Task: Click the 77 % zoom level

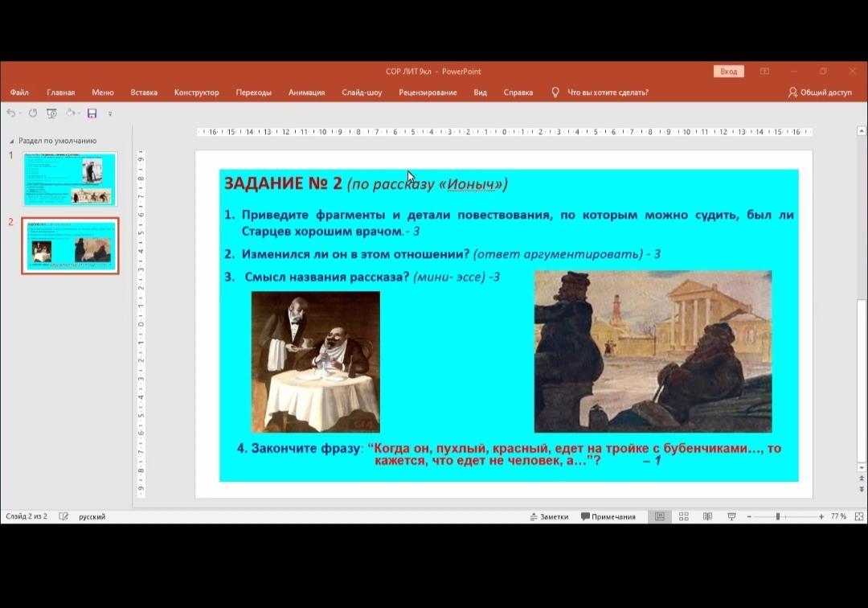Action: (x=838, y=516)
